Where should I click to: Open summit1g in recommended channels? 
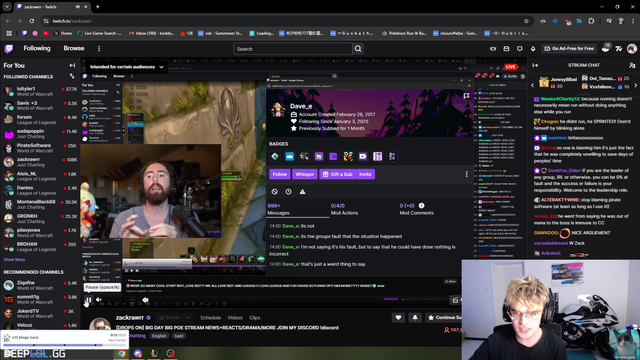(x=40, y=299)
